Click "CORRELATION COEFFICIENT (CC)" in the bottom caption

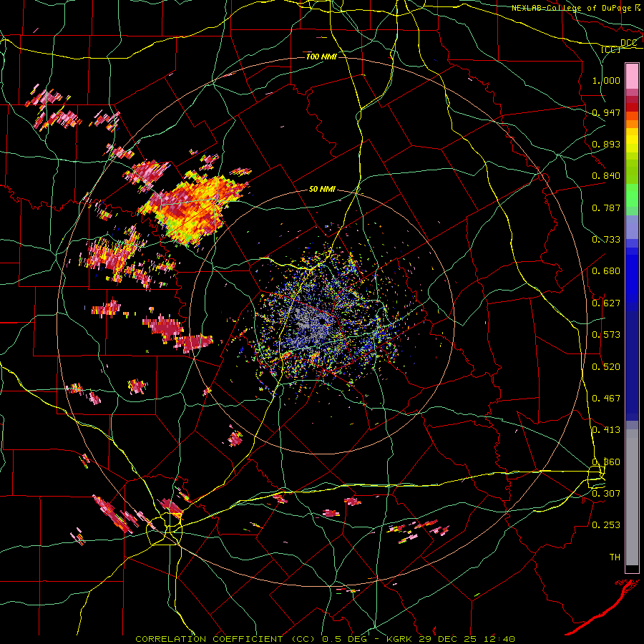coord(225,639)
